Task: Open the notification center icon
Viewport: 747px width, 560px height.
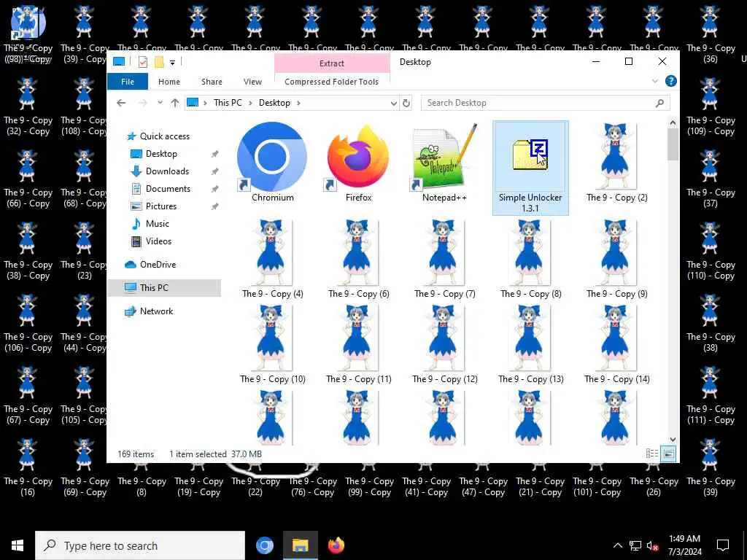Action: tap(723, 545)
